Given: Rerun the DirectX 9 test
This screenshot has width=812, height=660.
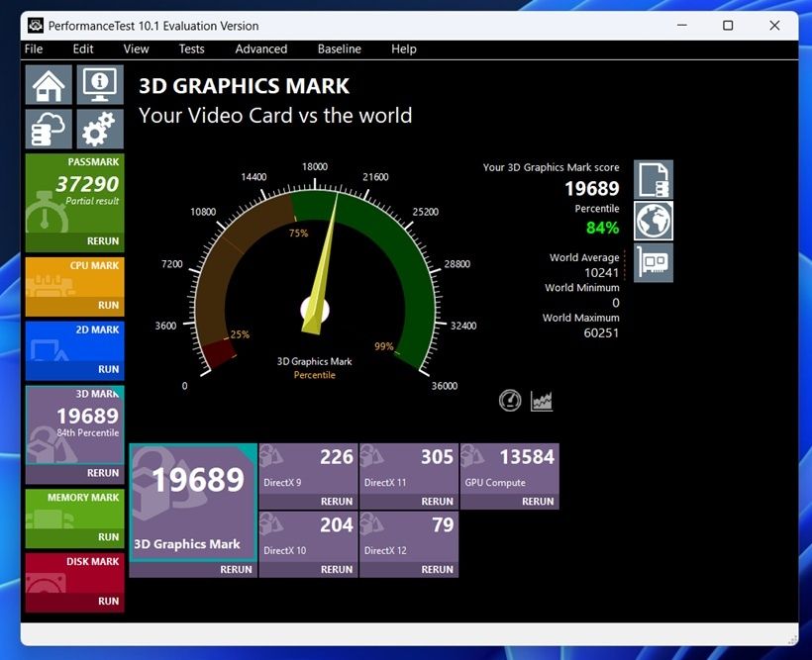Looking at the screenshot, I should point(337,502).
